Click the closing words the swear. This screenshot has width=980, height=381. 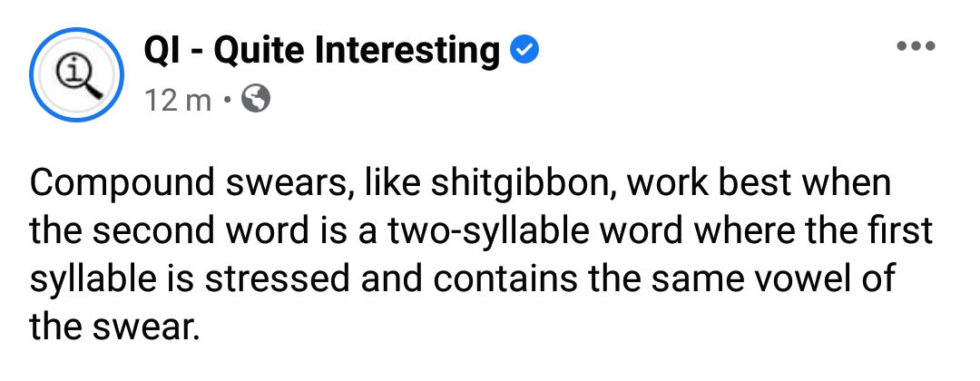point(114,326)
